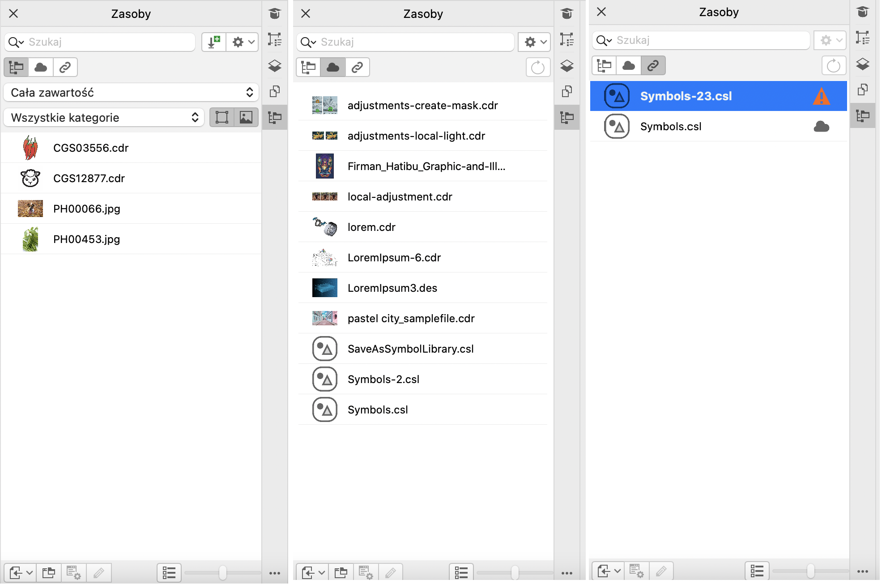Toggle the bitmap image filter in left panel
886x588 pixels.
click(246, 118)
